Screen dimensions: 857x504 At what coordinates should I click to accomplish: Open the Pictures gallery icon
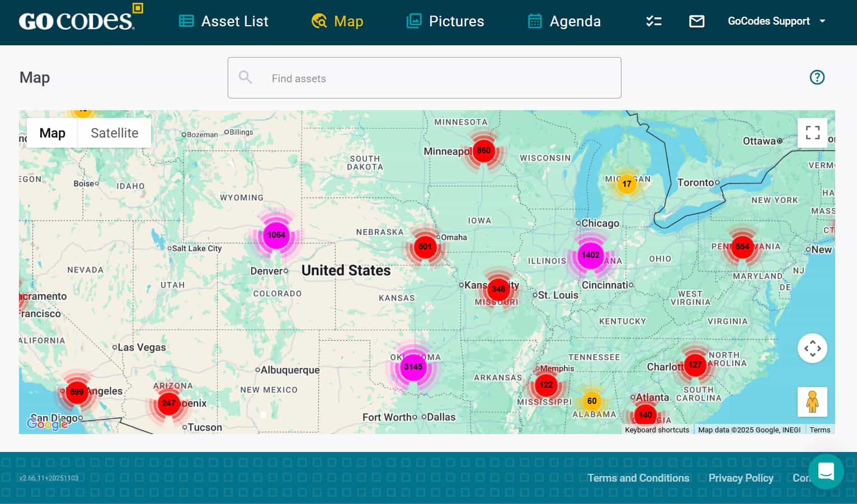(413, 21)
